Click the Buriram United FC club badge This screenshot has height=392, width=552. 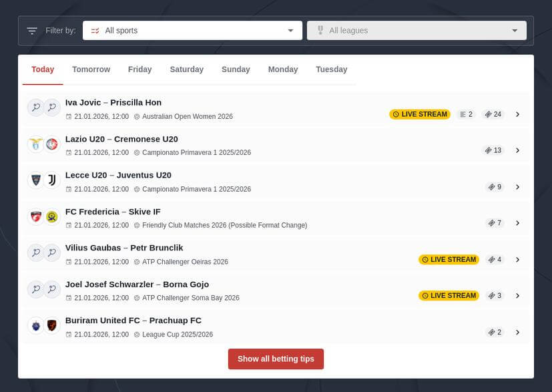click(36, 325)
